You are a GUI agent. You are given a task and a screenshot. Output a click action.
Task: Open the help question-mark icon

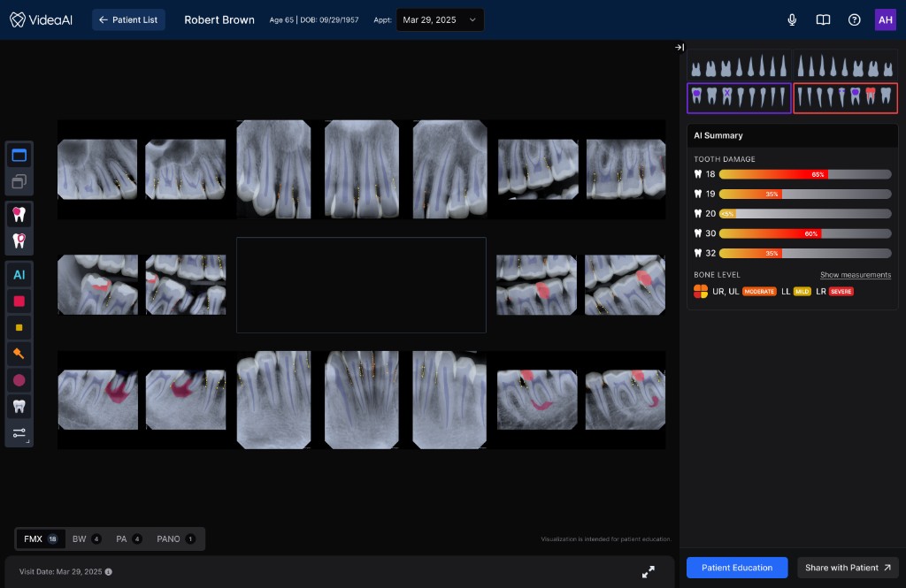coord(854,19)
